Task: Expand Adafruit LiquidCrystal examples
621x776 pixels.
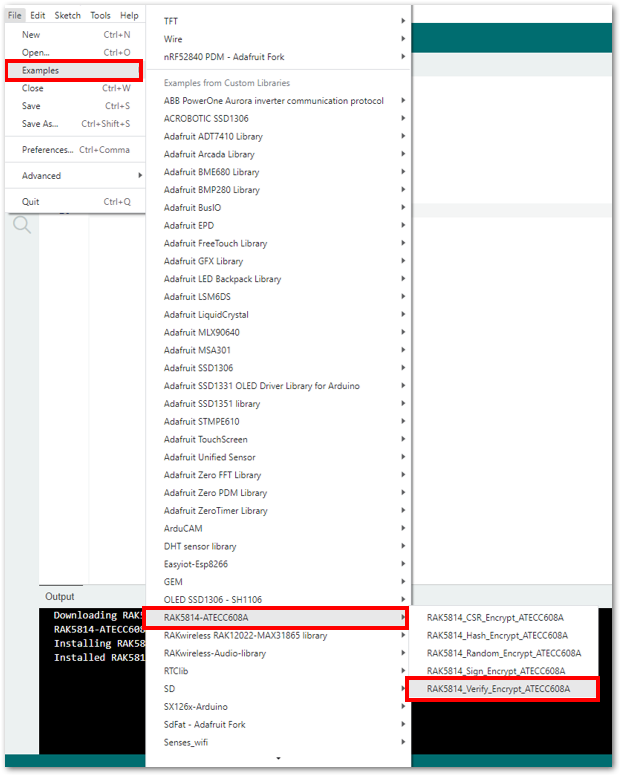Action: [279, 314]
